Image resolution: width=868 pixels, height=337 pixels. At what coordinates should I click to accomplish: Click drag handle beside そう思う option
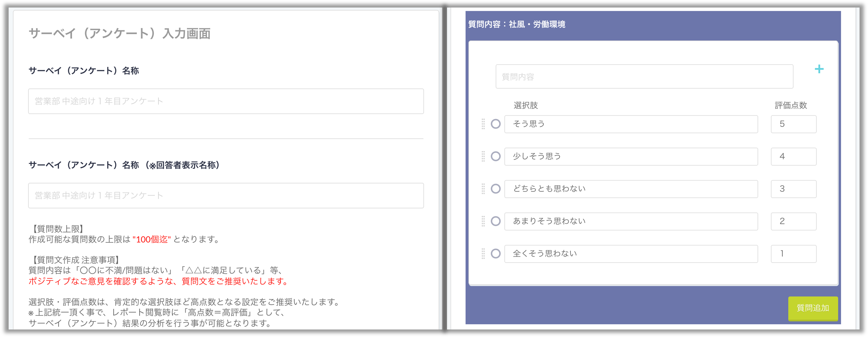[x=483, y=124]
